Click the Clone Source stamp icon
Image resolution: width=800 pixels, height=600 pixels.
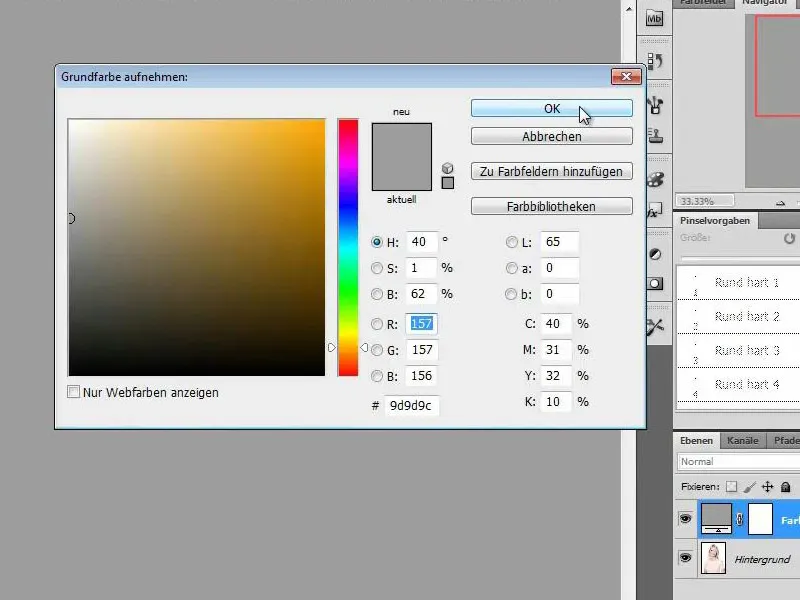(x=655, y=134)
